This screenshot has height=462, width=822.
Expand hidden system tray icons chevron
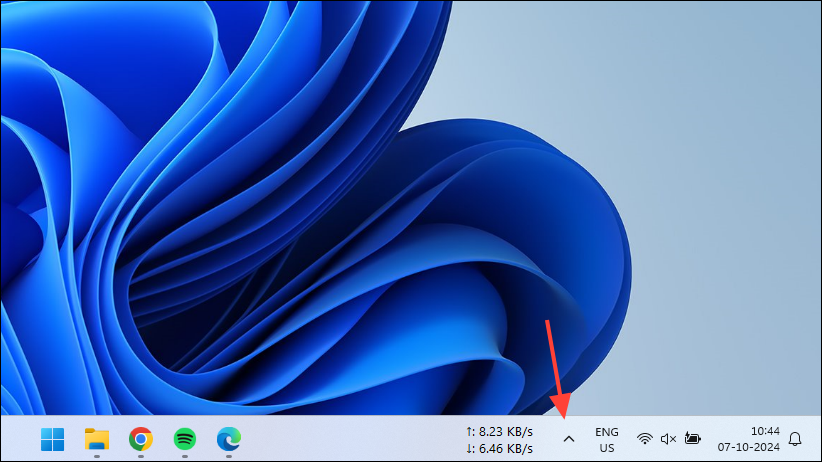pos(569,439)
